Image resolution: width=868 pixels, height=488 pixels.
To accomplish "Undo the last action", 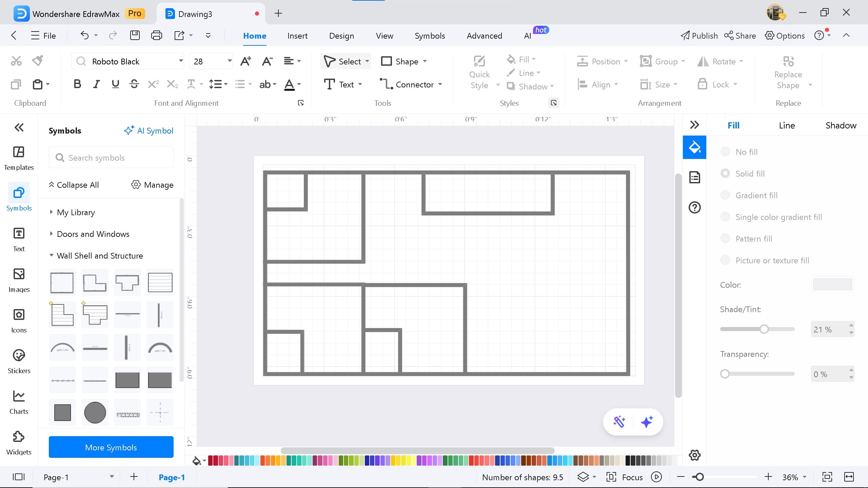I will 85,35.
